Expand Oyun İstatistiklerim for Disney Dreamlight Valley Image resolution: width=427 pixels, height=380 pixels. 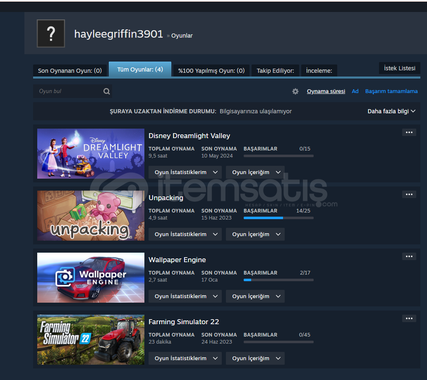[x=185, y=172]
